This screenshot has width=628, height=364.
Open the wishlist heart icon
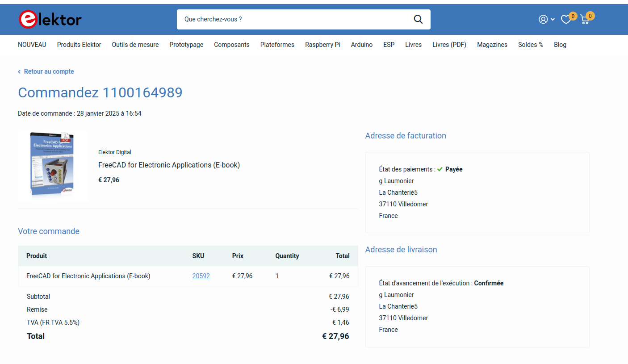(x=566, y=20)
